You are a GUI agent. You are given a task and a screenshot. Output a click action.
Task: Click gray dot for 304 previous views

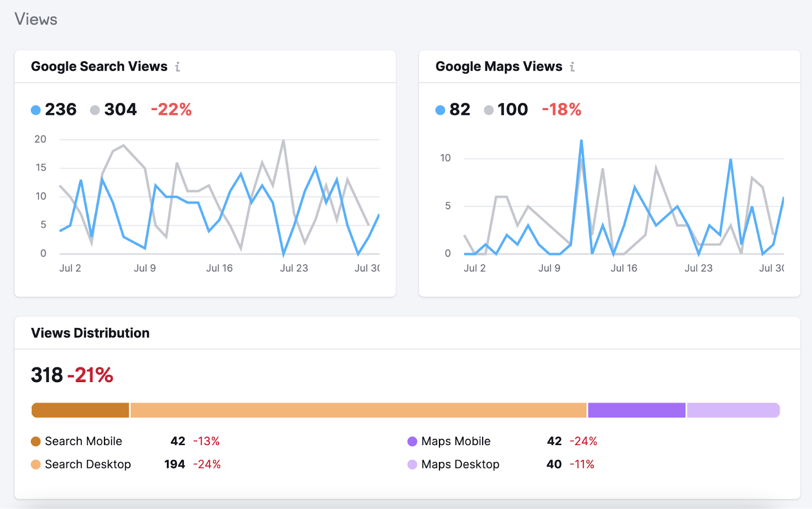tap(95, 110)
